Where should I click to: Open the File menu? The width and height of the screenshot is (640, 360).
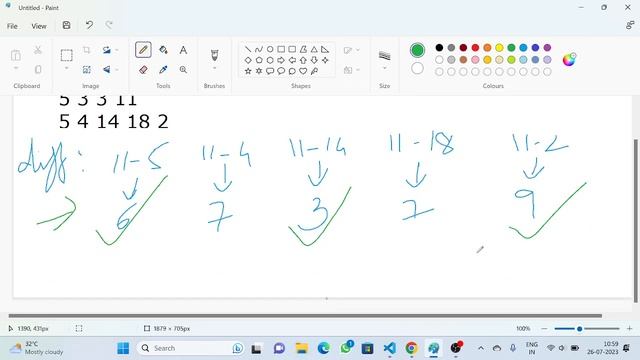[12, 26]
